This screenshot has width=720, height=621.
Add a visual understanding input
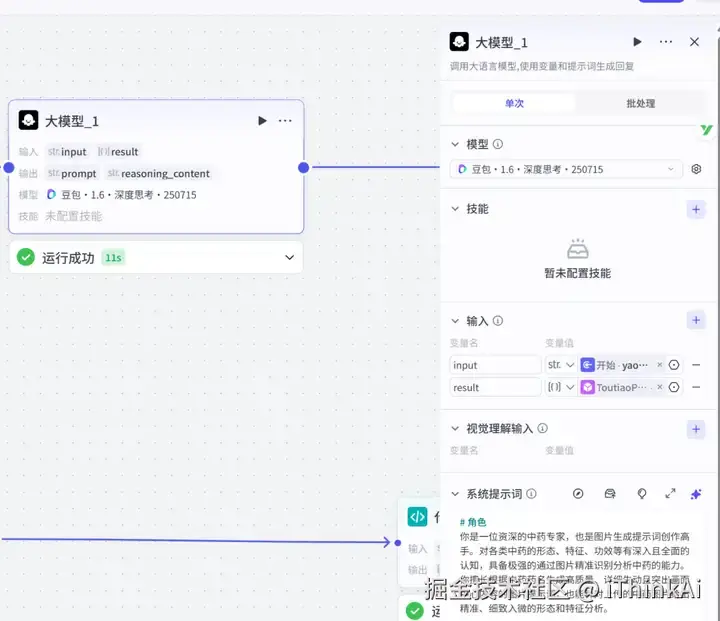[696, 429]
